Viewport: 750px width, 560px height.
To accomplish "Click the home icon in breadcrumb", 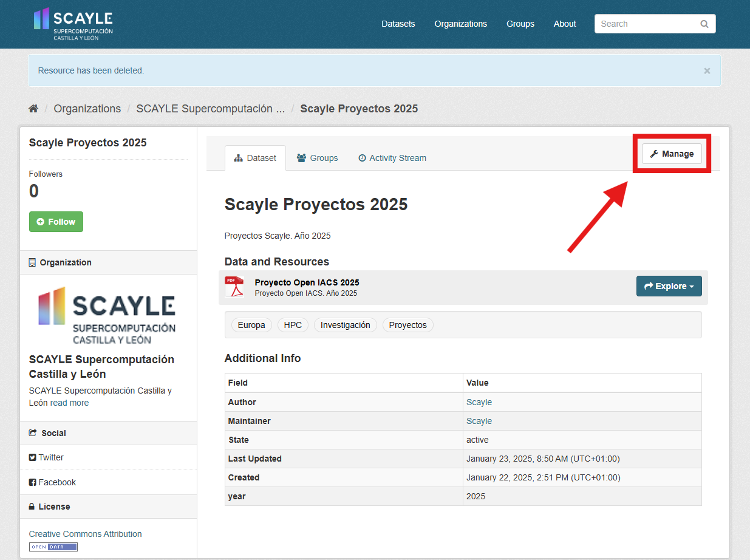I will 33,109.
